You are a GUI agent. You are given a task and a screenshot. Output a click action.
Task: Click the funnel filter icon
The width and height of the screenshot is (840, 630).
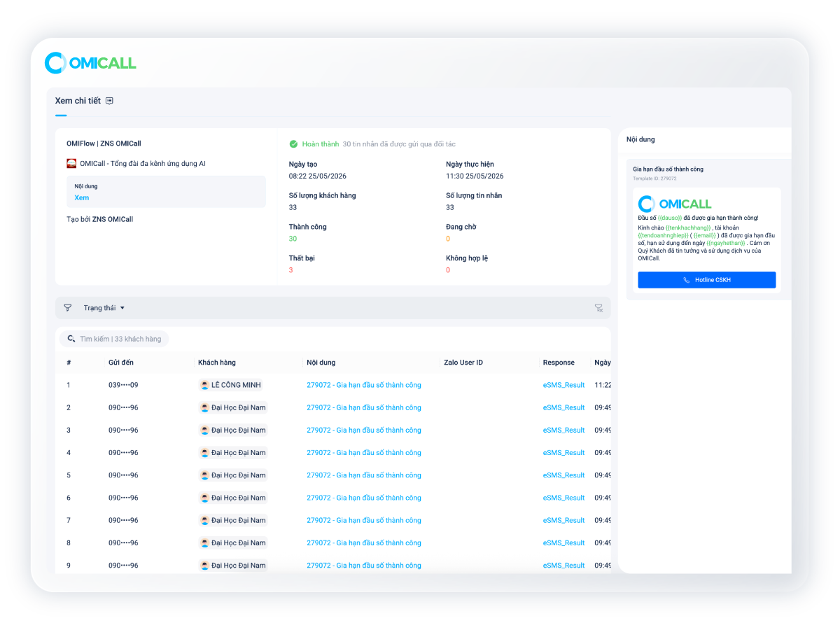click(68, 308)
